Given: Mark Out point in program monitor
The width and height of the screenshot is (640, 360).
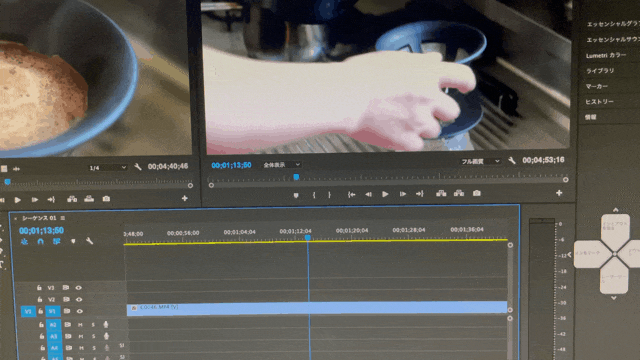Looking at the screenshot, I should coord(329,195).
